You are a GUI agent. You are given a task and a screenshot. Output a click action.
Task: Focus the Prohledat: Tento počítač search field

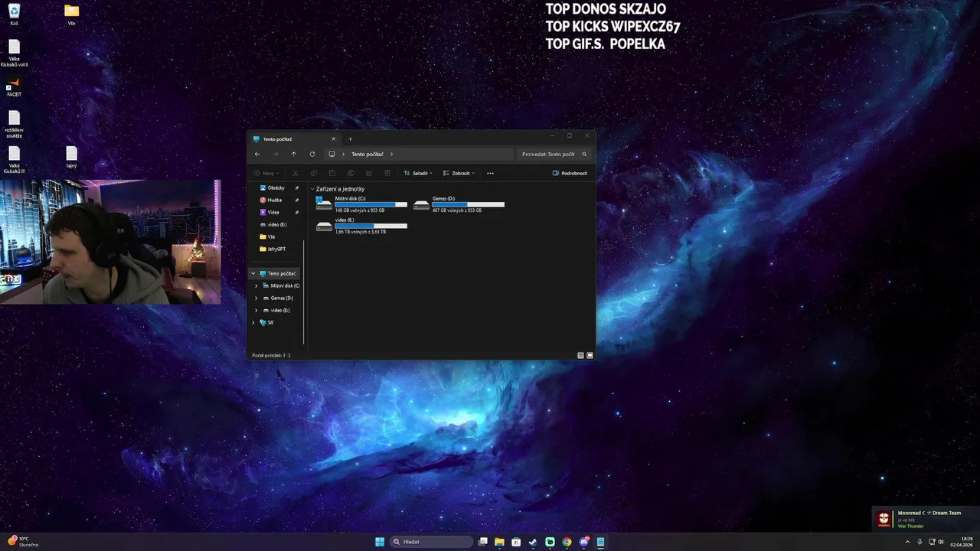click(554, 154)
